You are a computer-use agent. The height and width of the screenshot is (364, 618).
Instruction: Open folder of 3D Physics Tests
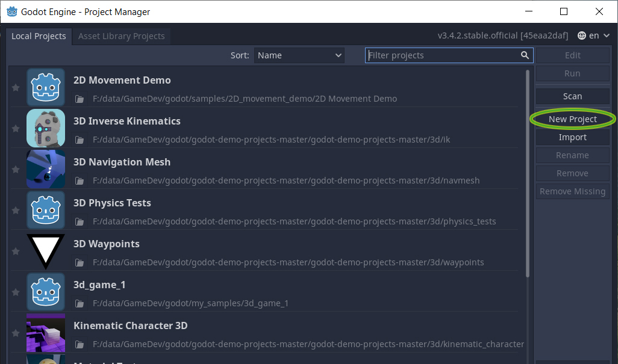80,221
